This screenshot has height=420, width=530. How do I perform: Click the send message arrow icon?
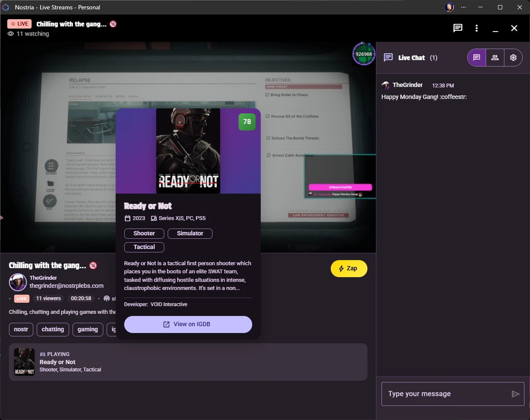pos(515,394)
